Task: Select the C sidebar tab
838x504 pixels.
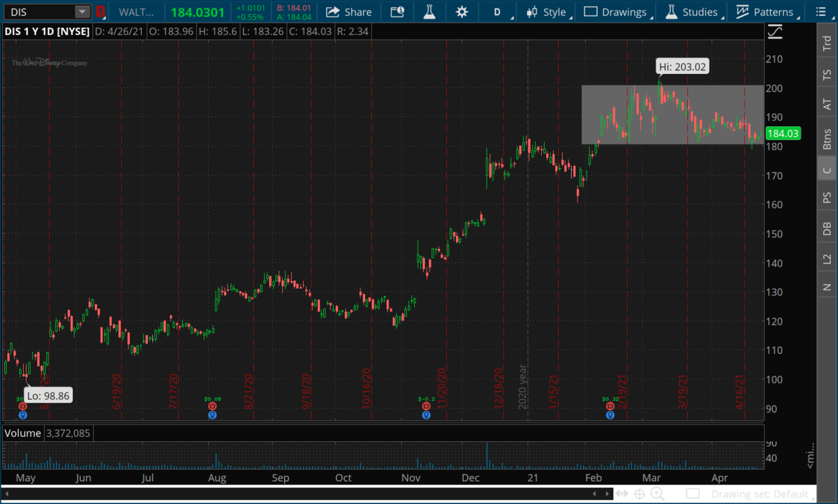Action: click(827, 170)
